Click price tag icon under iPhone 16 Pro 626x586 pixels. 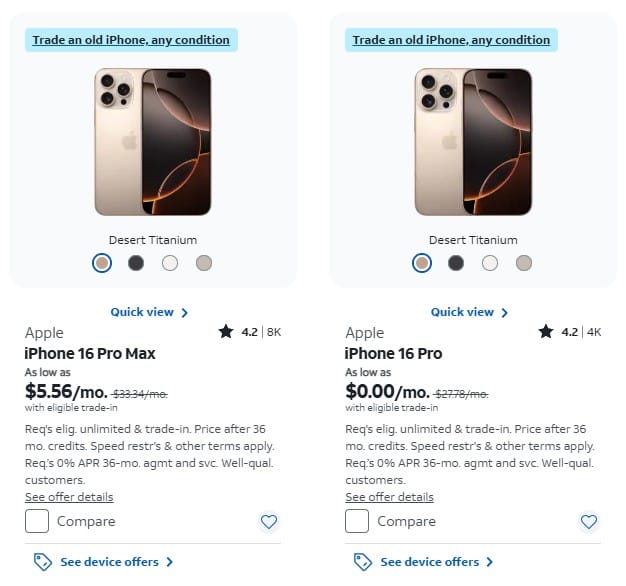[363, 562]
